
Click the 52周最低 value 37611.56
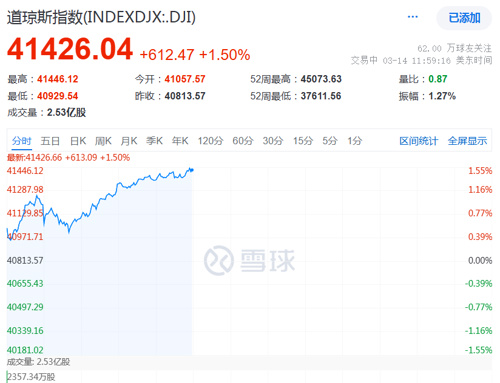321,96
